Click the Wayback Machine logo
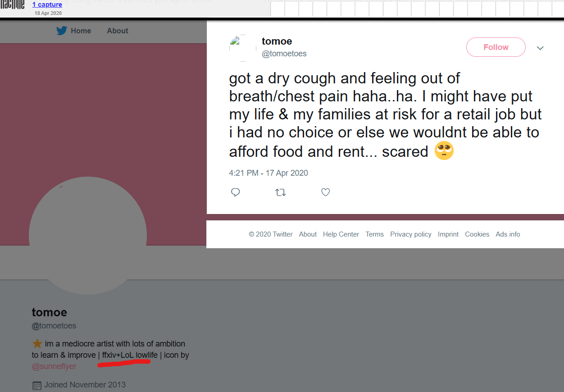Viewport: 564px width, 392px height. click(12, 5)
